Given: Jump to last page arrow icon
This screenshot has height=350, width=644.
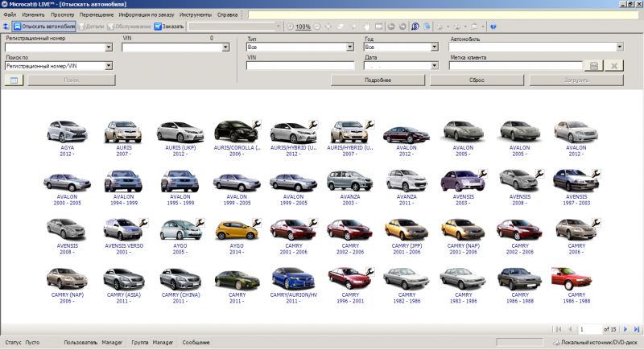Looking at the screenshot, I should (x=637, y=329).
